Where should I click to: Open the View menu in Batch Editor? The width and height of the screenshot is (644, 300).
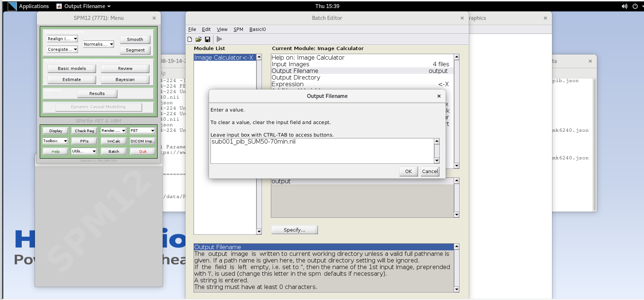(222, 29)
